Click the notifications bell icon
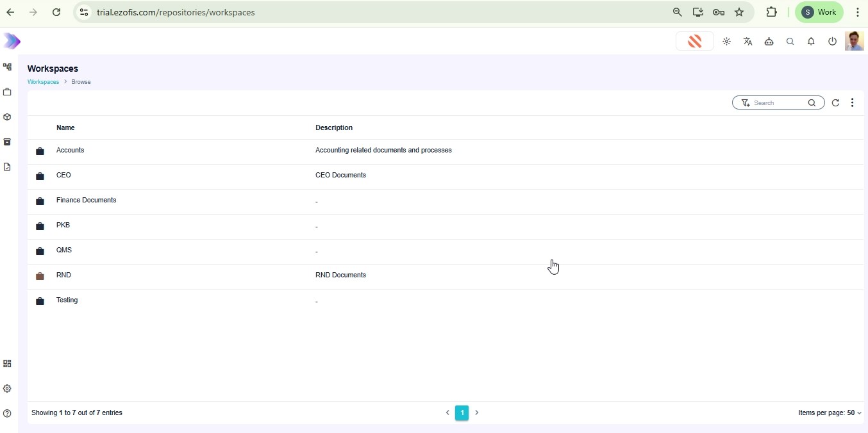 tap(811, 42)
